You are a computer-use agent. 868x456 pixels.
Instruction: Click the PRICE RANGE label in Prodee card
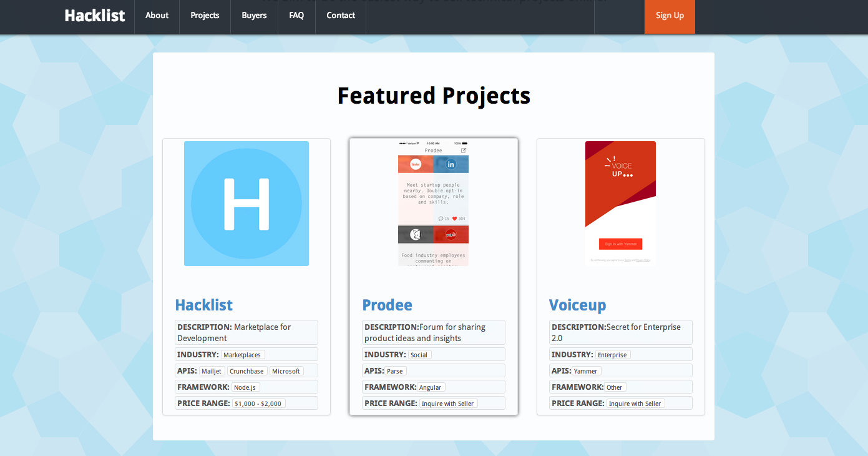pos(391,404)
